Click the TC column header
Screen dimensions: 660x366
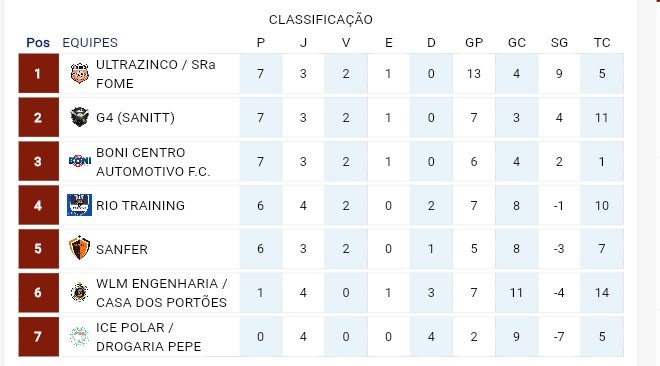[x=602, y=42]
